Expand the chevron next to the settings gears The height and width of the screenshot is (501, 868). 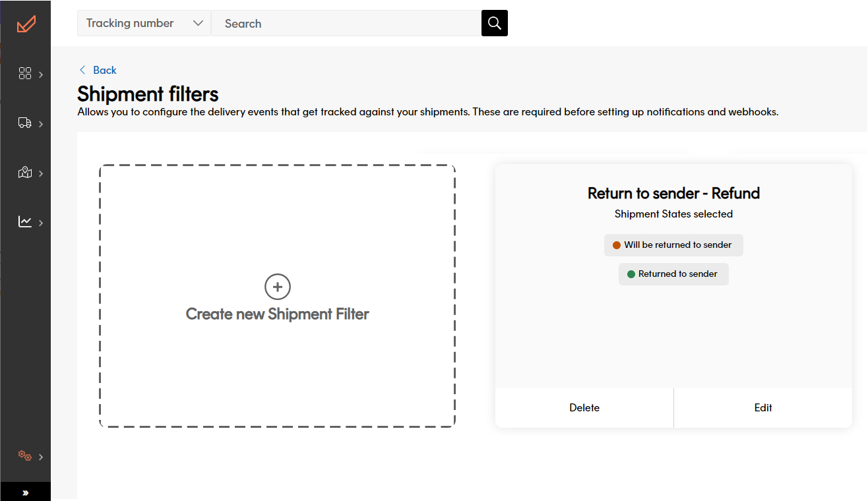point(41,457)
